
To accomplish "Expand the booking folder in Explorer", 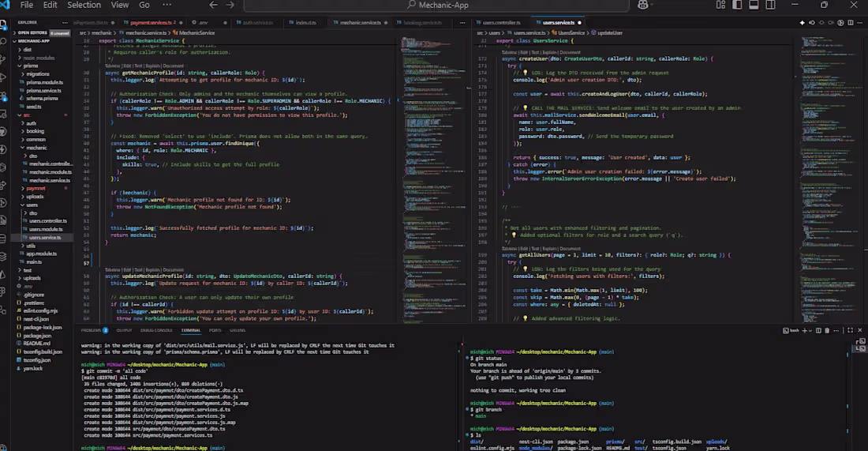I will coord(36,131).
